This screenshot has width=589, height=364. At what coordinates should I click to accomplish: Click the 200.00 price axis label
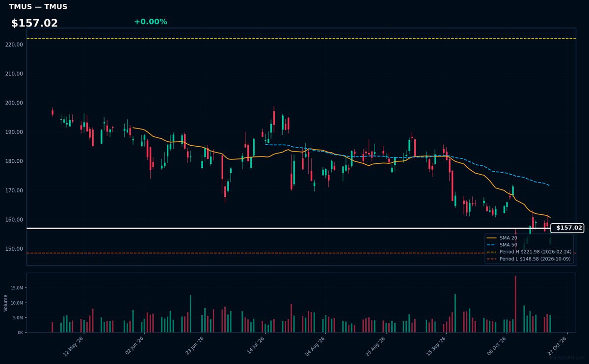pyautogui.click(x=14, y=103)
